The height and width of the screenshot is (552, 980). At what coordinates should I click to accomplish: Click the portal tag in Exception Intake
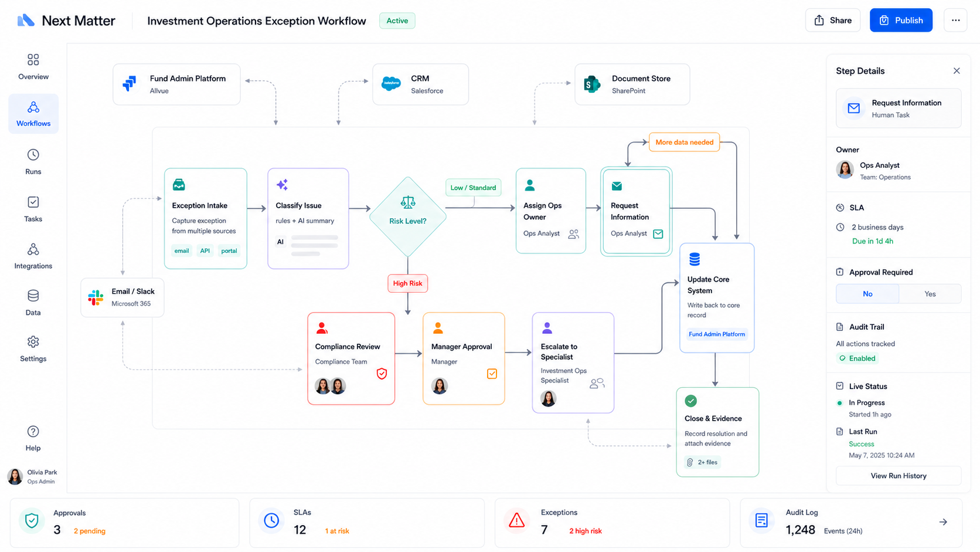pos(229,251)
